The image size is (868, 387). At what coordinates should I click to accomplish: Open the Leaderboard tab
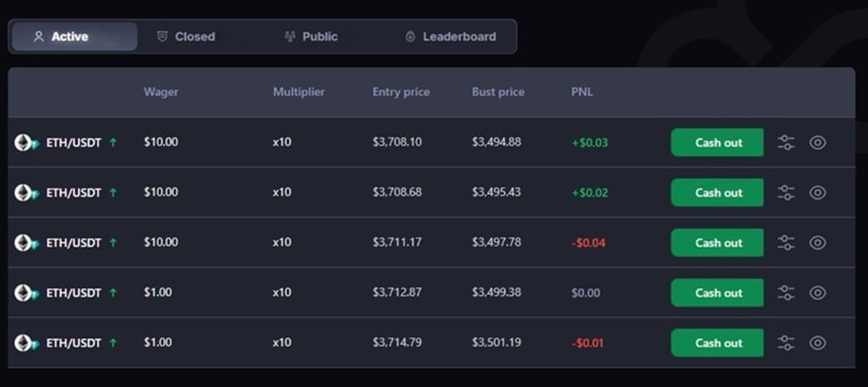(x=451, y=36)
